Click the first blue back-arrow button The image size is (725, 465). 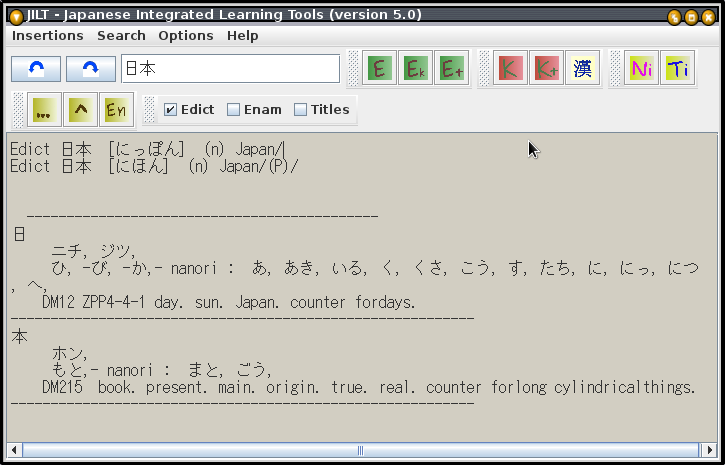[36, 69]
